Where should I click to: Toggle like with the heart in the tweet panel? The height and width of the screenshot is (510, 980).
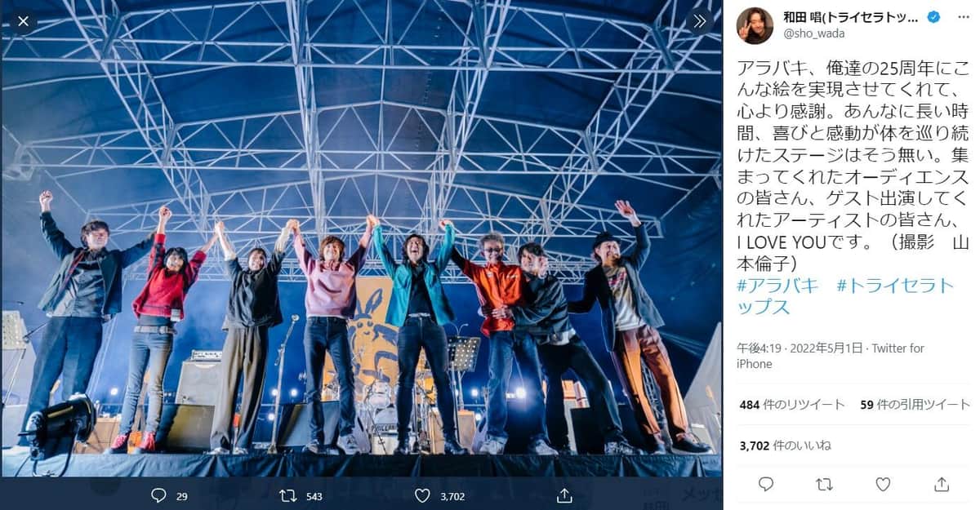[x=883, y=485]
